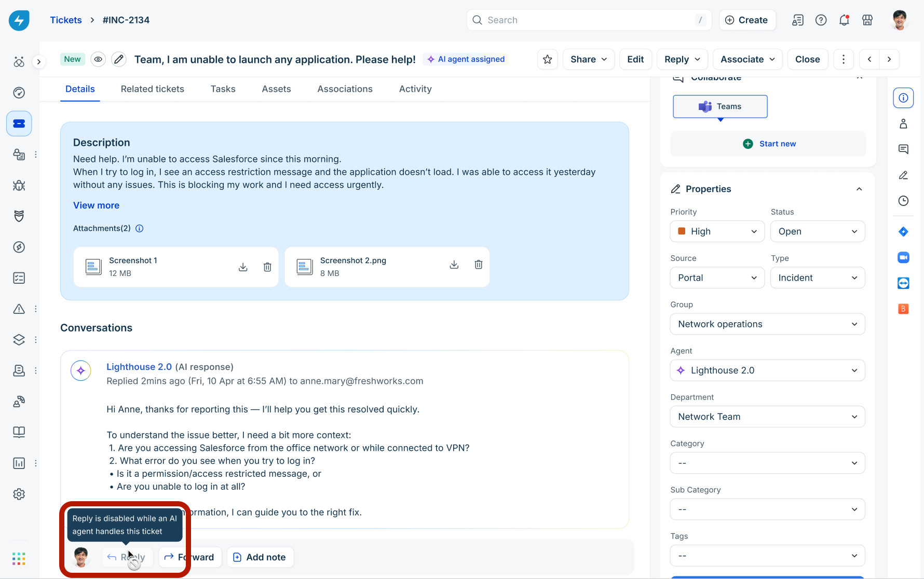
Task: Open the ticket info icon in right rail
Action: point(904,98)
